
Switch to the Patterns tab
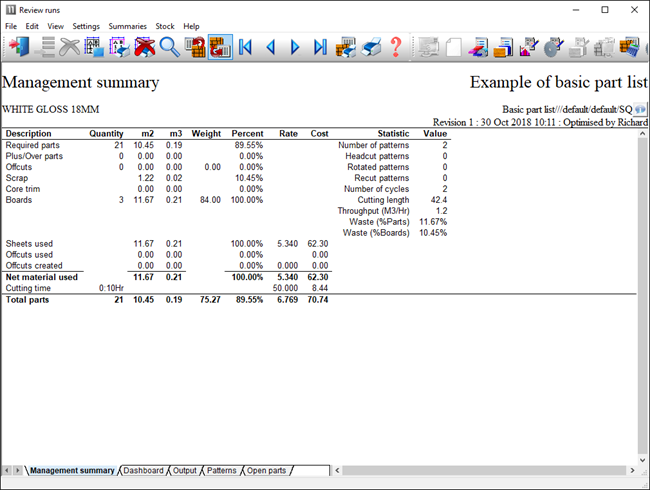point(221,470)
